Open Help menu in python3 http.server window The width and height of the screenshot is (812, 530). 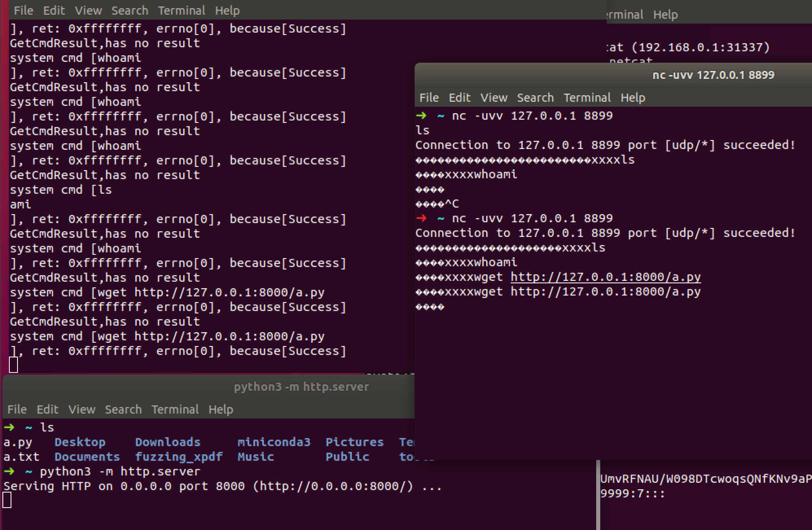pyautogui.click(x=221, y=410)
